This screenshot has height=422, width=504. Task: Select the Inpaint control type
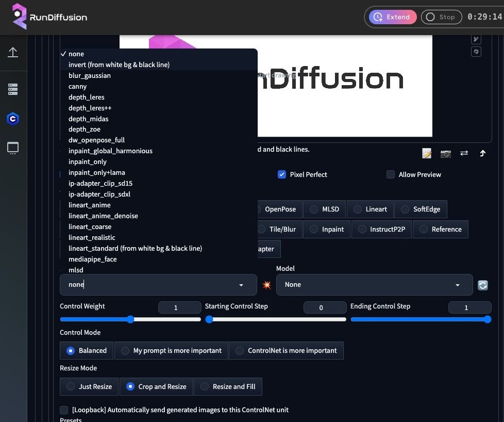[x=327, y=229]
